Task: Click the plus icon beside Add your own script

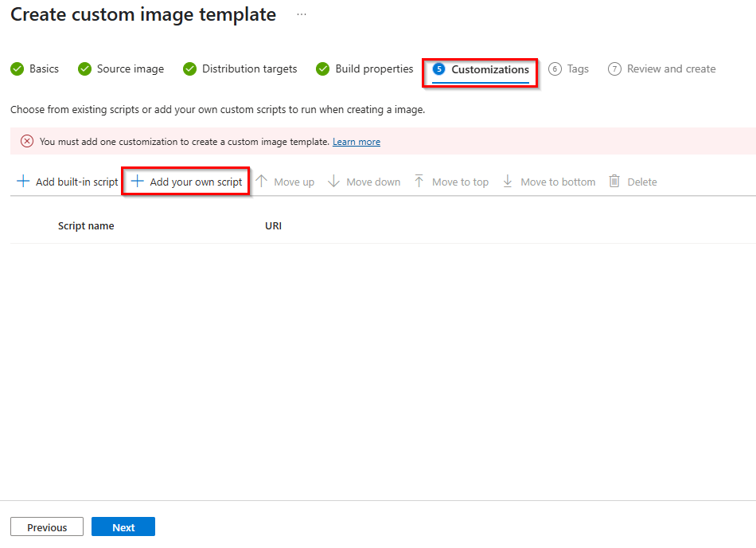Action: [138, 181]
